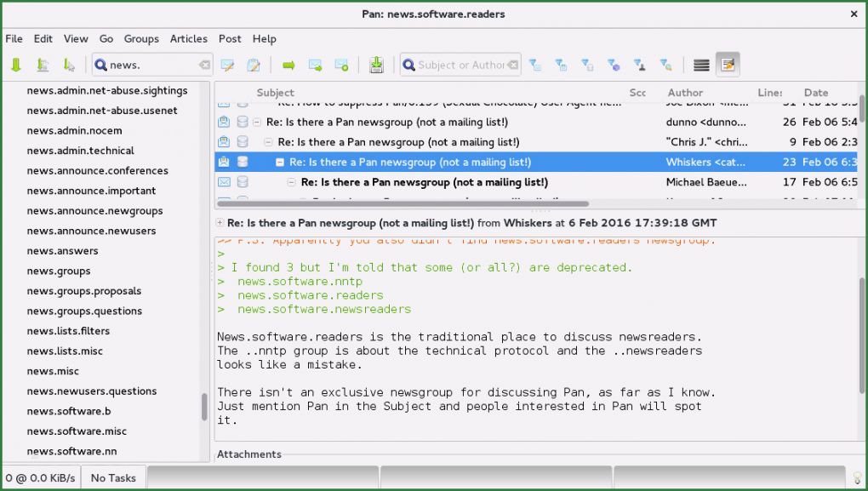Toggle the funnel filter with person silhouette

(640, 65)
